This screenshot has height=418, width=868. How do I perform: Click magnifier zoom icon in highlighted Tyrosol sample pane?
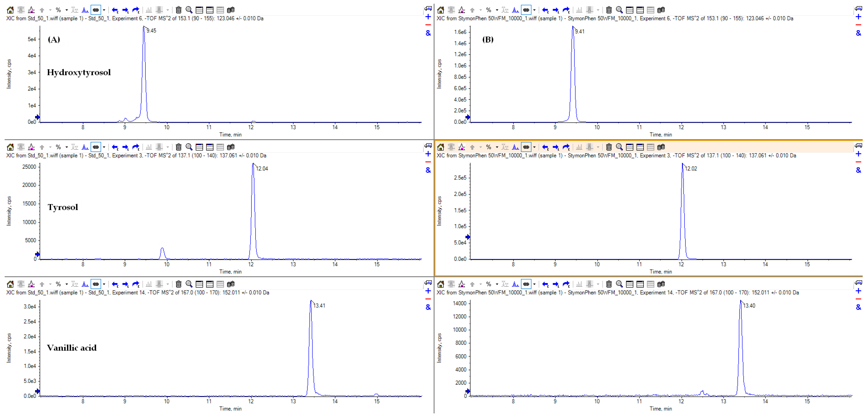(619, 147)
